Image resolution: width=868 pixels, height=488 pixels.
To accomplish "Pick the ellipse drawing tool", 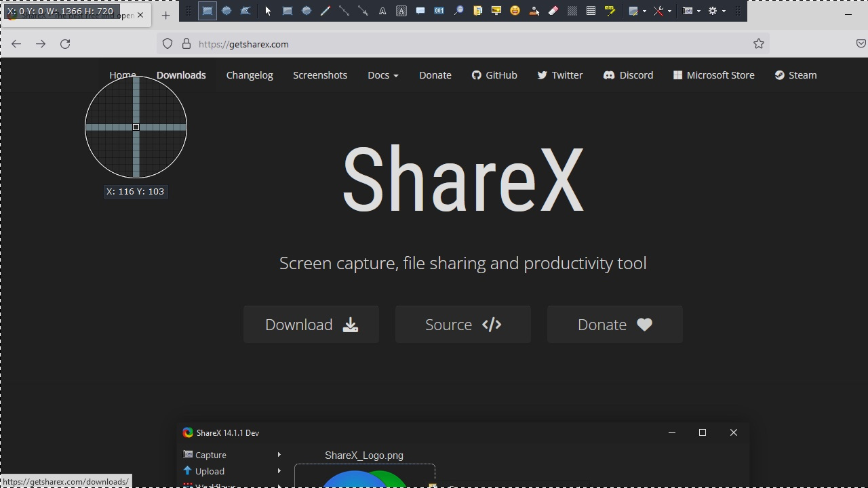I will 307,11.
